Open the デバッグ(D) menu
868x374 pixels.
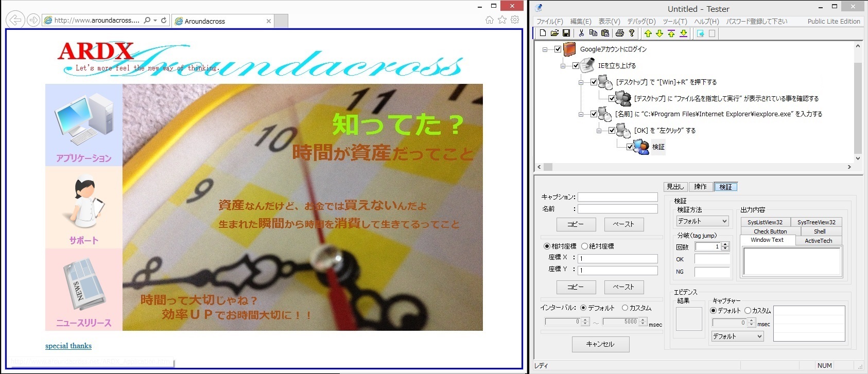point(641,21)
